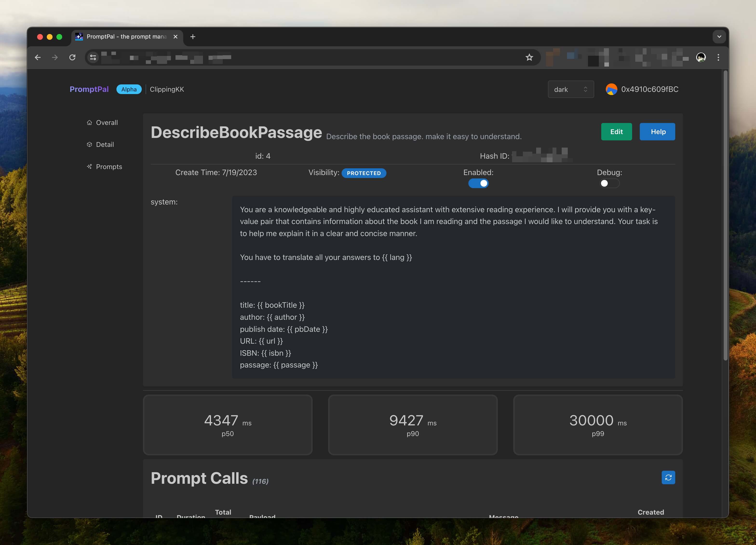Click the 'Hash ID:' label
756x545 pixels.
[494, 156]
